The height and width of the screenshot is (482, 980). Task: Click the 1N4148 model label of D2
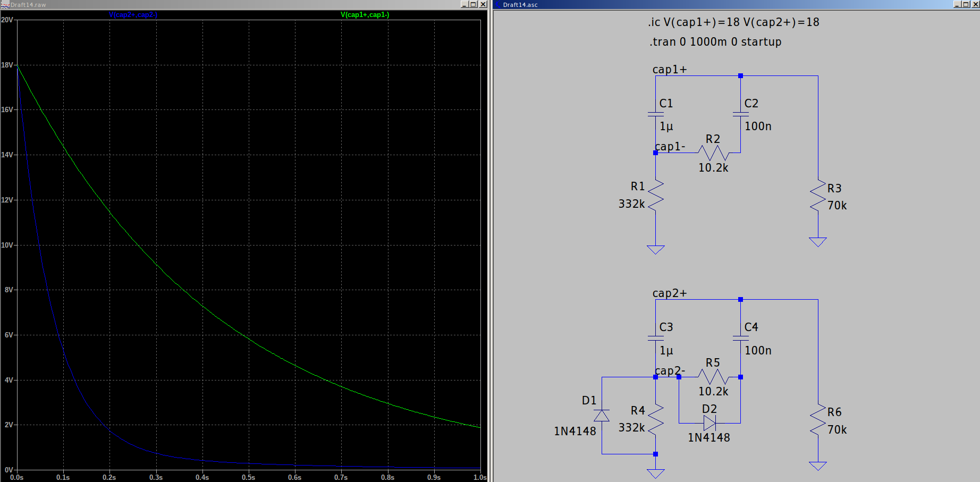pyautogui.click(x=709, y=438)
